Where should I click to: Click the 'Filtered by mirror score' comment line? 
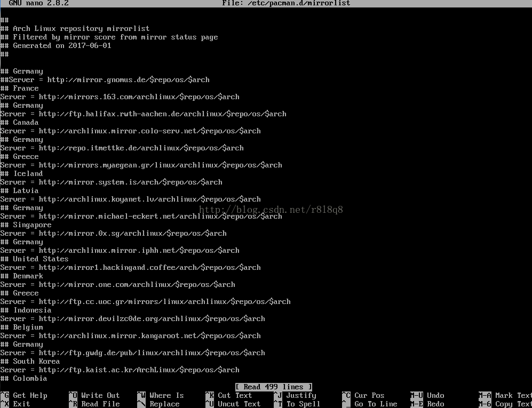click(x=109, y=37)
